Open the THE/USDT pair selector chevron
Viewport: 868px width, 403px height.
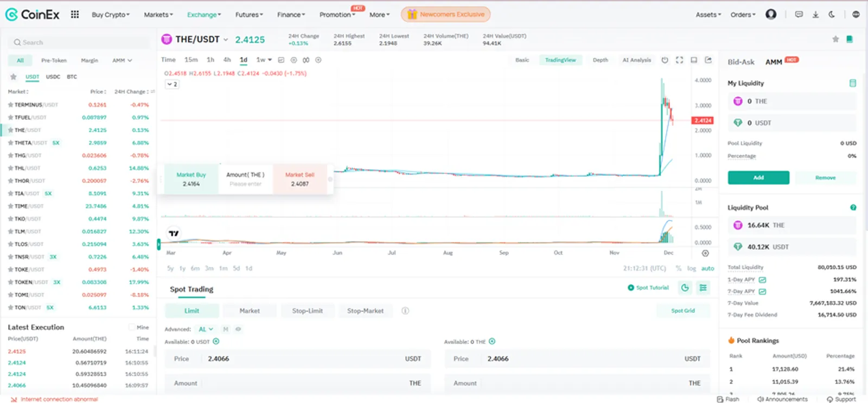click(226, 40)
